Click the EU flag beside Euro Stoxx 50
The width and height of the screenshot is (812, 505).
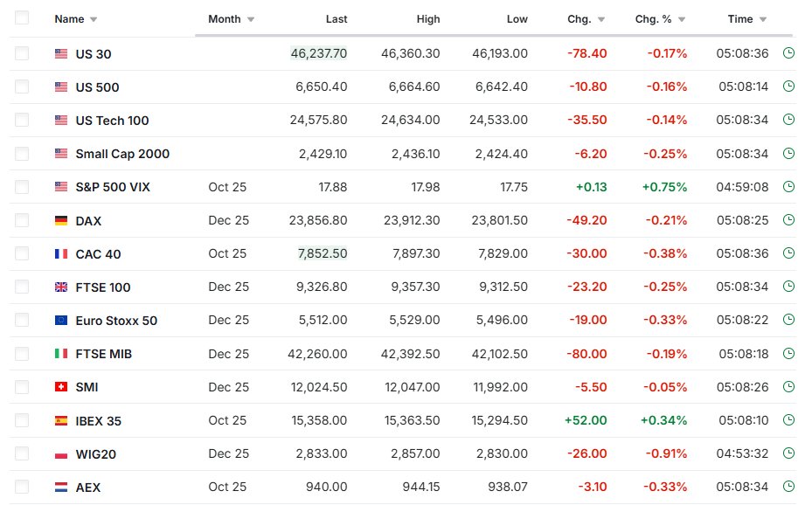[x=61, y=321]
